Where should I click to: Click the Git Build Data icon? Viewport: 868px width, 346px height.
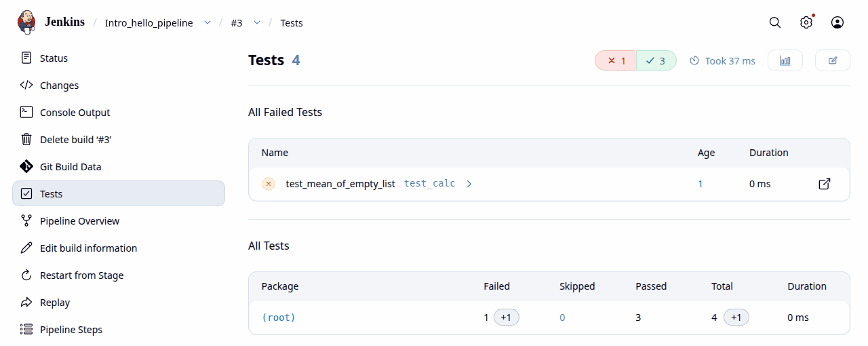[26, 166]
